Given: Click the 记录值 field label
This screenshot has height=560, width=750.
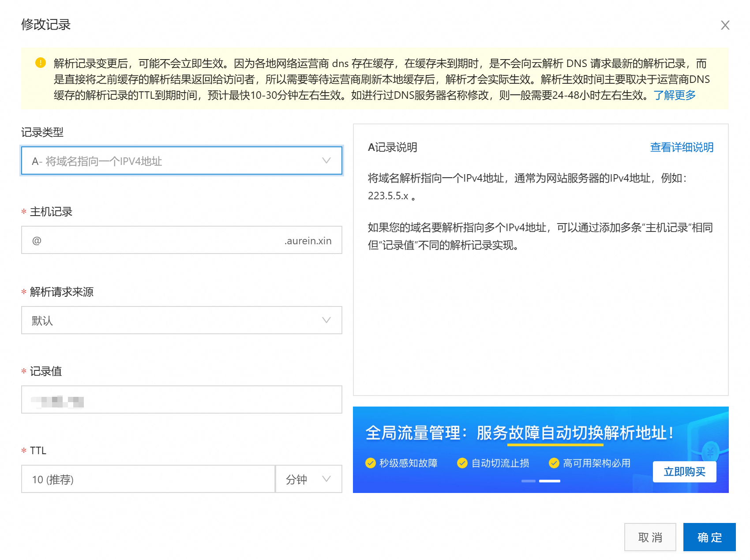Looking at the screenshot, I should pyautogui.click(x=46, y=371).
